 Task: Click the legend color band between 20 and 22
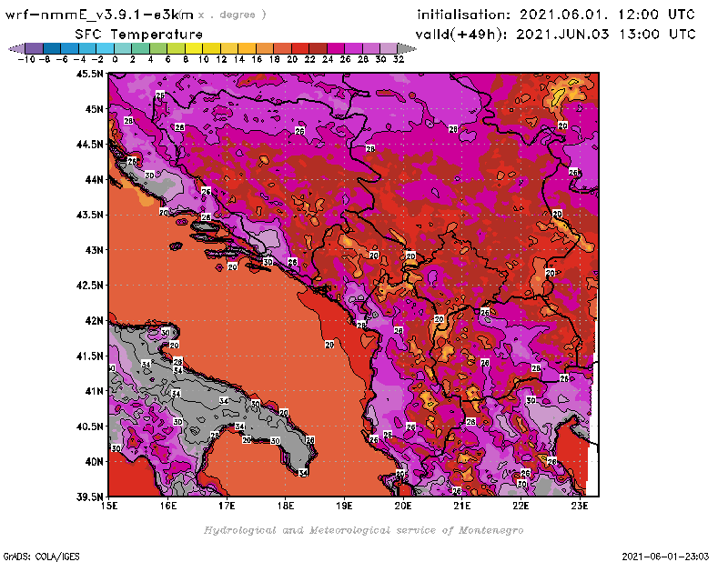pyautogui.click(x=300, y=48)
